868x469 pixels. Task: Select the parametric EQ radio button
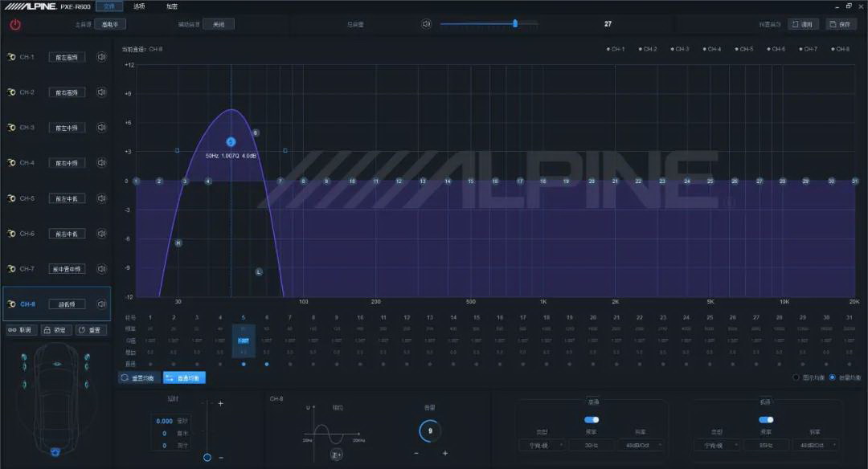832,377
